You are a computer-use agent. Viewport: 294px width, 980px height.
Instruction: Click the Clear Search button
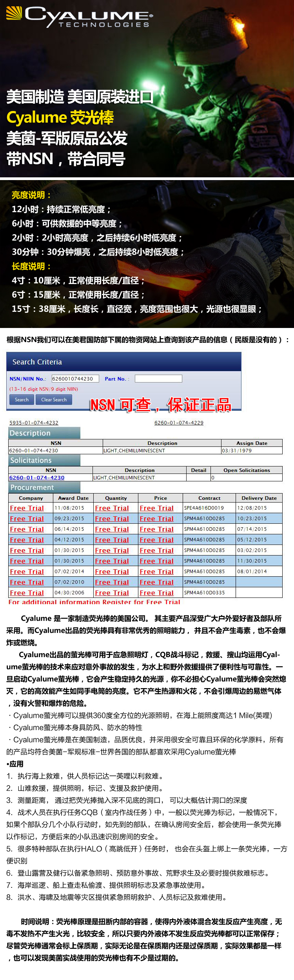[x=54, y=399]
